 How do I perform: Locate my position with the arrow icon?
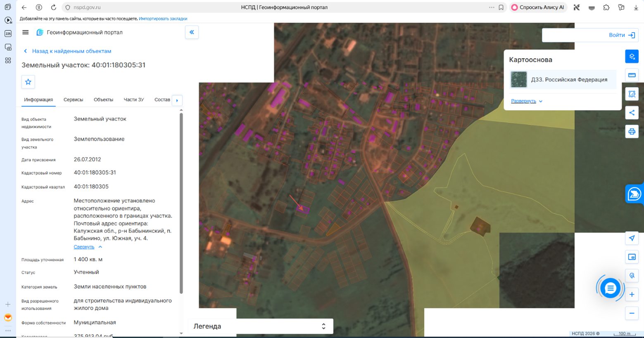[632, 238]
